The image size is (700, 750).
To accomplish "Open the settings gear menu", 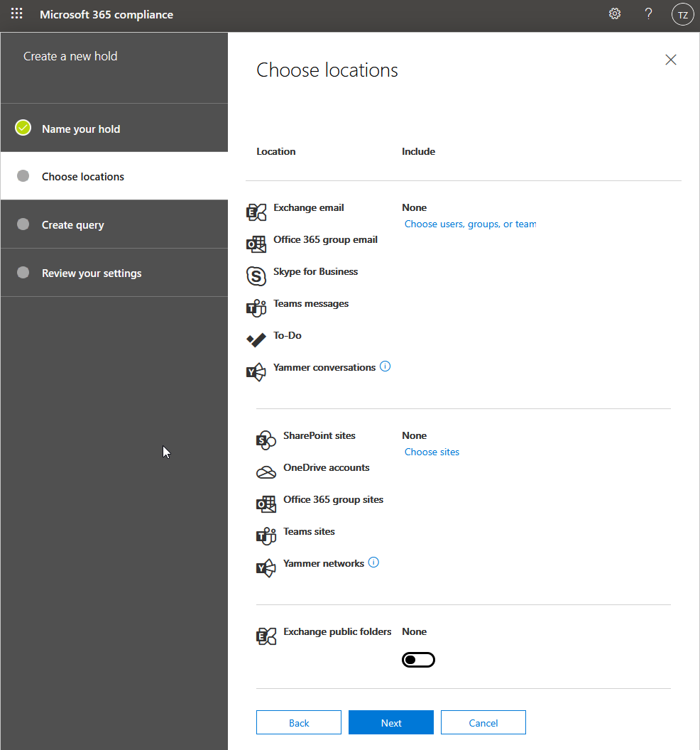I will click(x=614, y=13).
